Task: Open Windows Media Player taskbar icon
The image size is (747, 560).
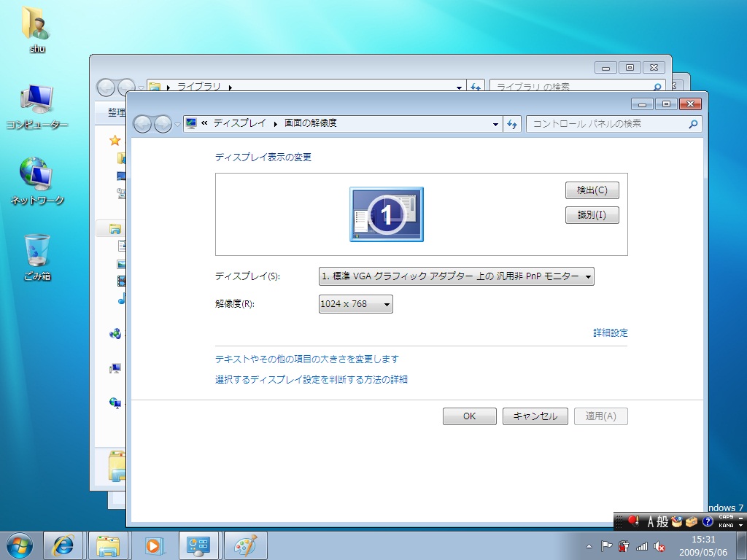Action: 153,545
